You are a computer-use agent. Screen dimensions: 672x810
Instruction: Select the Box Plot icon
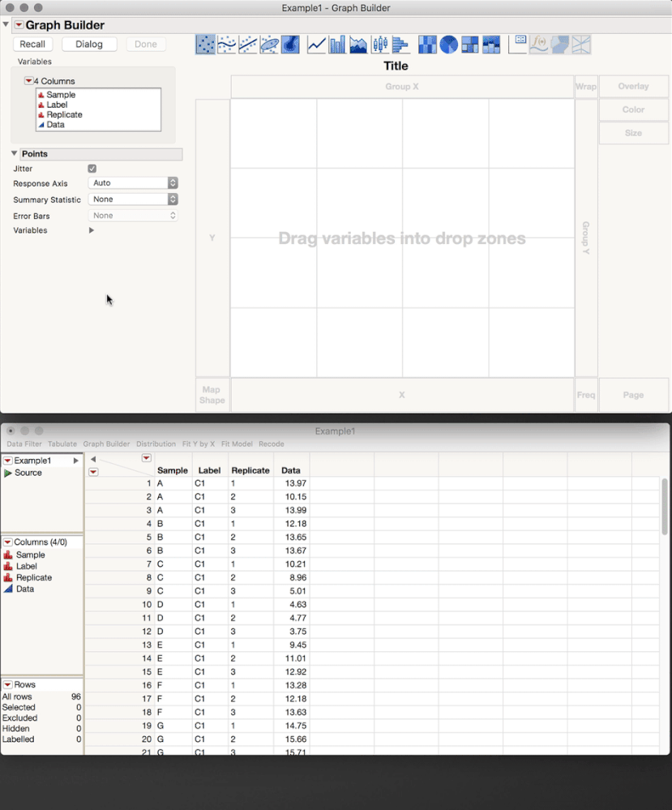379,45
